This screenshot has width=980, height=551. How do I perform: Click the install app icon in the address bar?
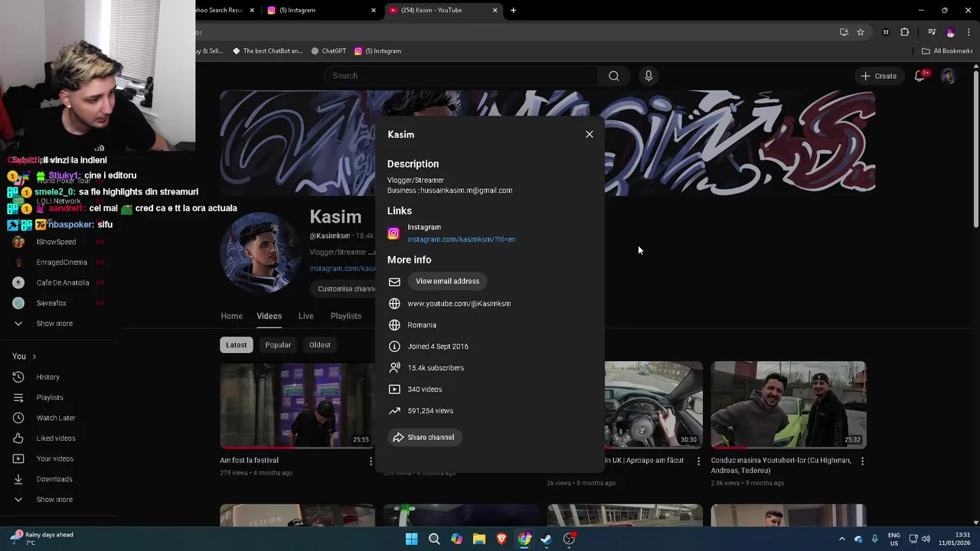(844, 32)
